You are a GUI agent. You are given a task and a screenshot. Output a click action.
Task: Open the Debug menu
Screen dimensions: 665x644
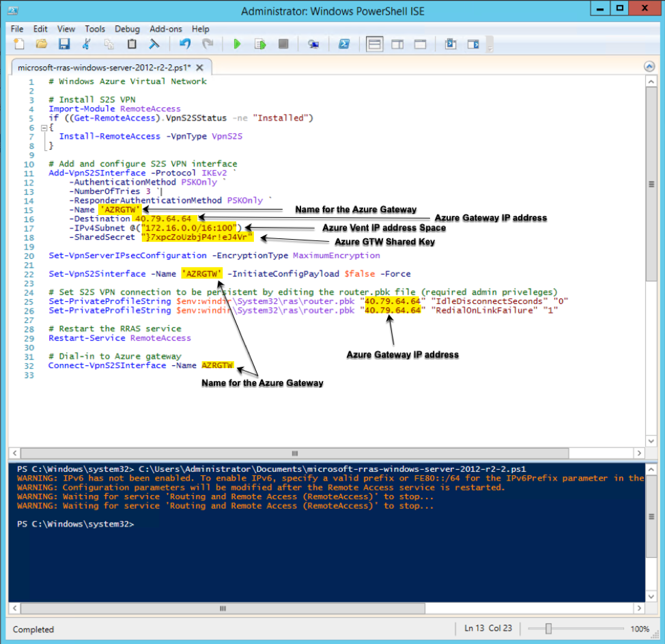pyautogui.click(x=127, y=29)
